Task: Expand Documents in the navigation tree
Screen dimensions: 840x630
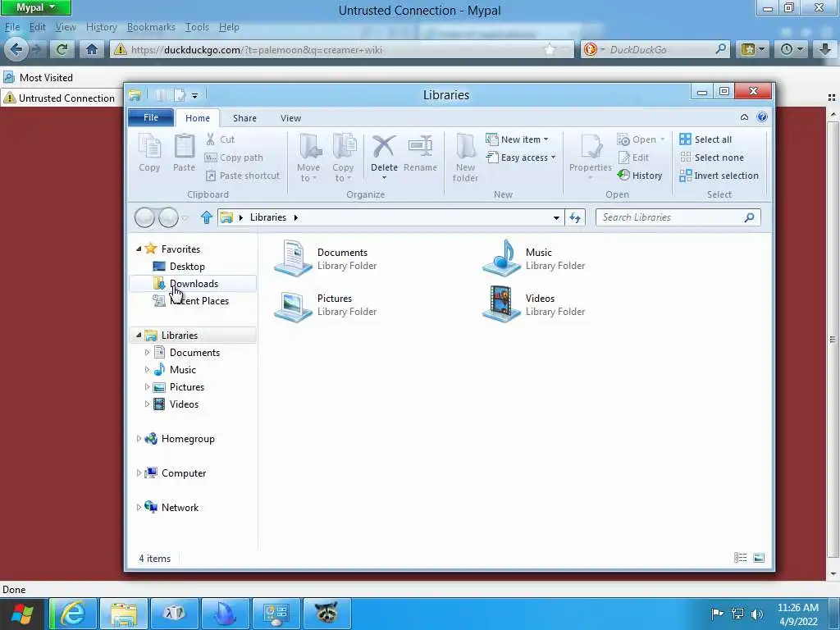Action: pos(147,353)
